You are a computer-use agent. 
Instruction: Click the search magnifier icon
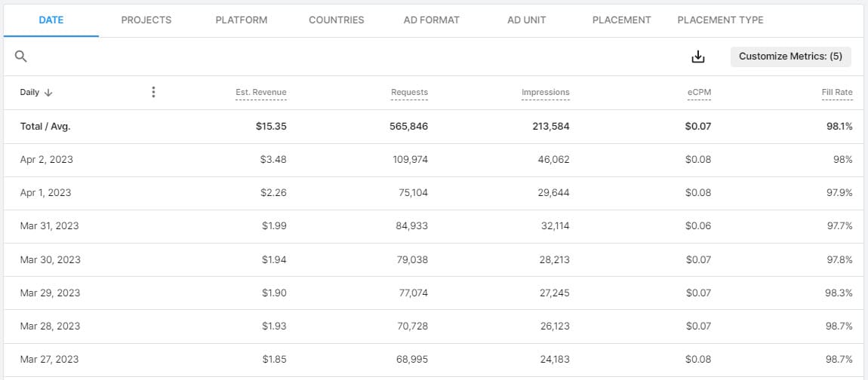21,57
